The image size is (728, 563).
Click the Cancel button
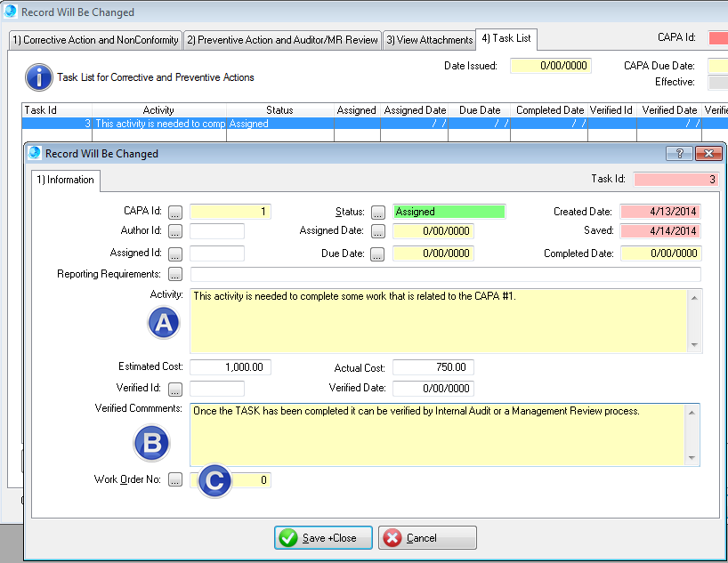coord(427,538)
